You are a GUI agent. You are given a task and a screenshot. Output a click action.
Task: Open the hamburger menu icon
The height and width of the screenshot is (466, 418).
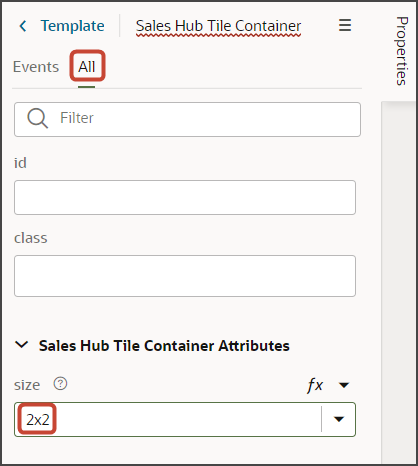[x=345, y=25]
